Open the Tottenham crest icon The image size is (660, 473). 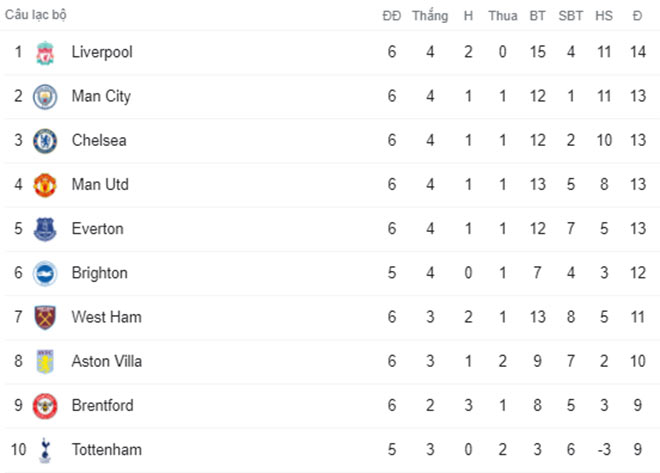click(x=45, y=450)
